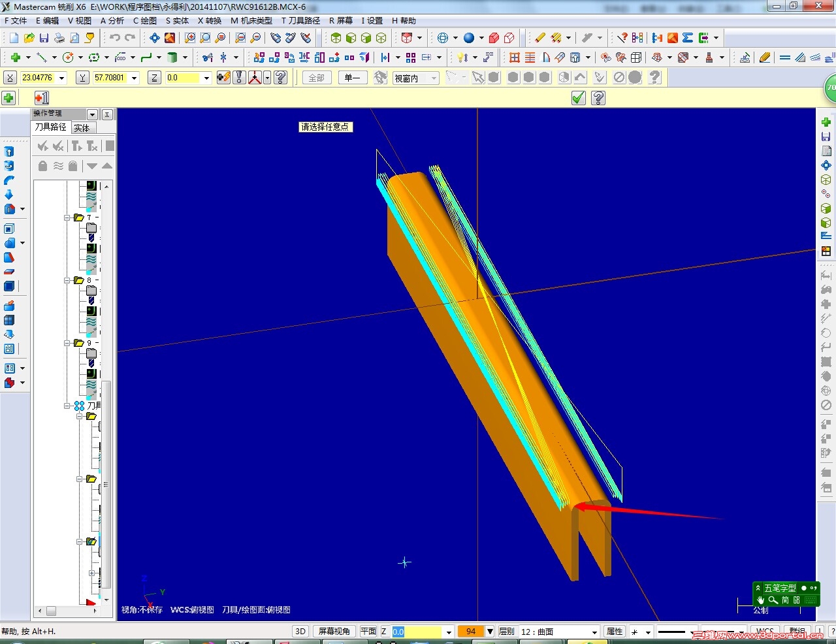The width and height of the screenshot is (836, 644).
Task: Click the red plus point icon on ribbon bar
Action: click(x=42, y=98)
